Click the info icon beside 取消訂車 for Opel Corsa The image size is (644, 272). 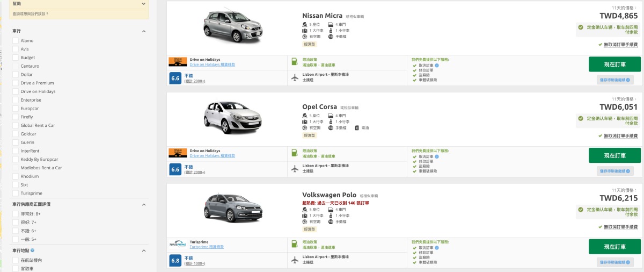[x=437, y=156]
